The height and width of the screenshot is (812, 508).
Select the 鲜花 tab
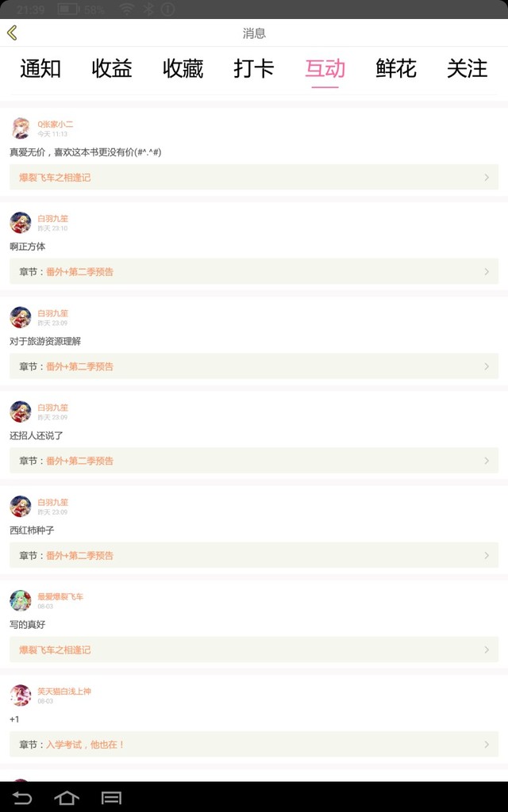coord(396,69)
